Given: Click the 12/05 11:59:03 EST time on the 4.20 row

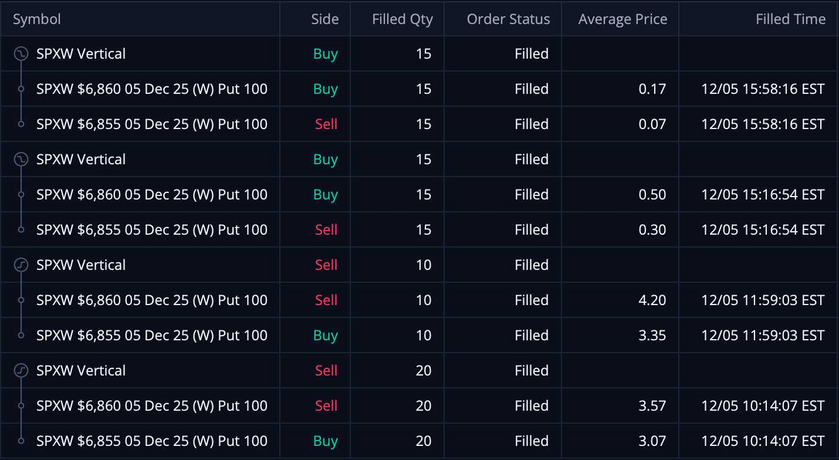Looking at the screenshot, I should pos(763,300).
